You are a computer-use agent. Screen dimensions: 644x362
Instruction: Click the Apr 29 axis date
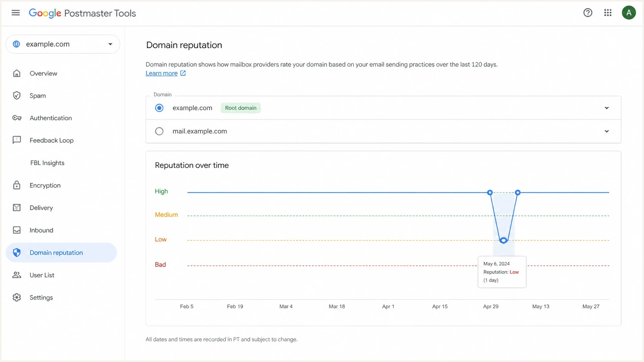[491, 307]
